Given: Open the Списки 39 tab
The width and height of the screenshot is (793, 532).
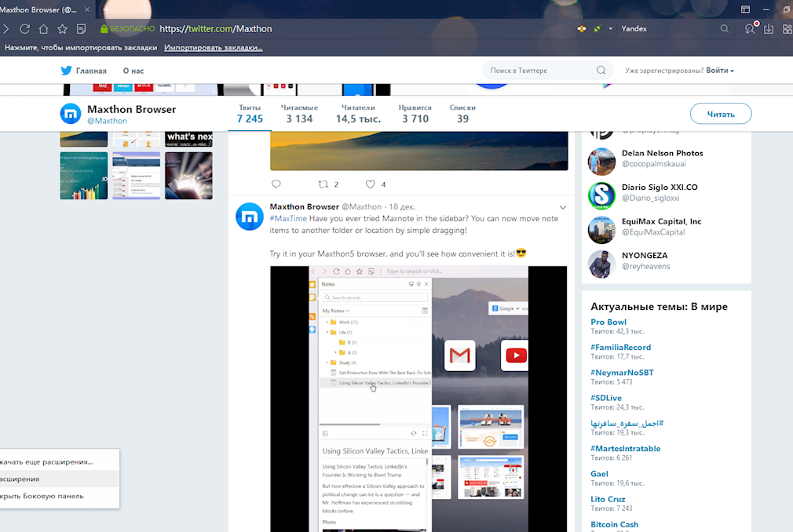Looking at the screenshot, I should (x=462, y=115).
